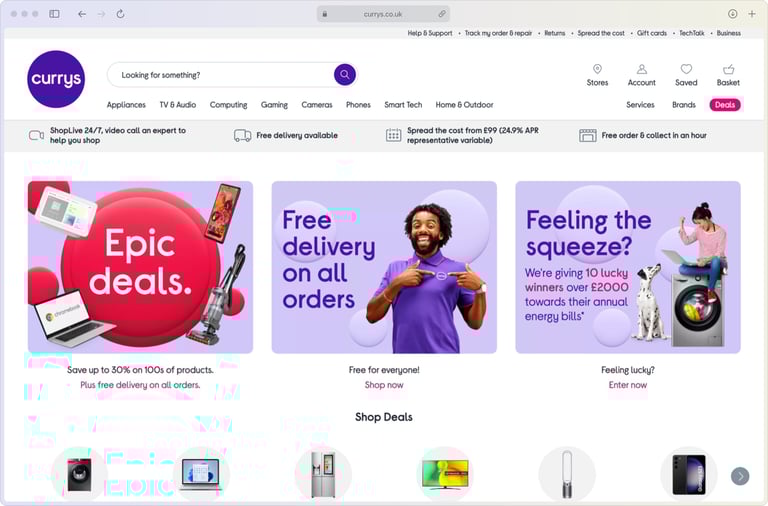Open the Basket icon
Screen dimensions: 768x506
pos(728,69)
